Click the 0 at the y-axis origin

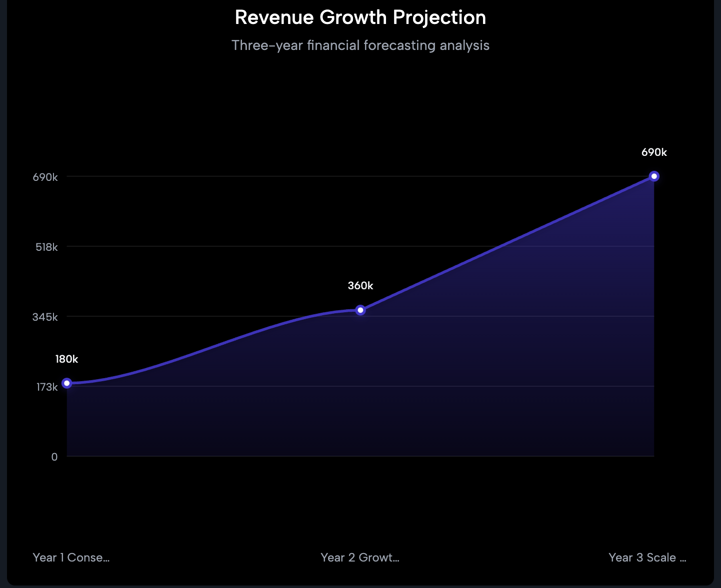pos(54,456)
